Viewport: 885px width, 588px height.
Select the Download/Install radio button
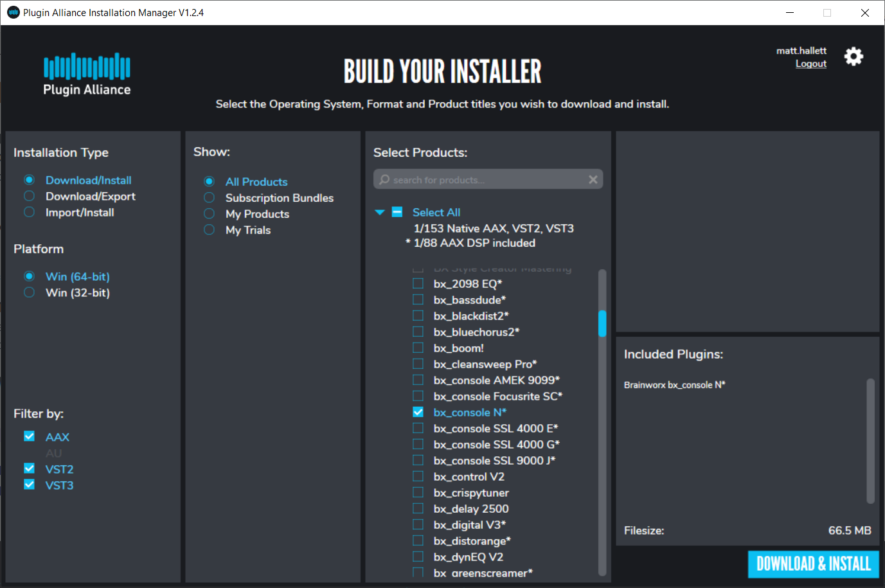pos(29,180)
